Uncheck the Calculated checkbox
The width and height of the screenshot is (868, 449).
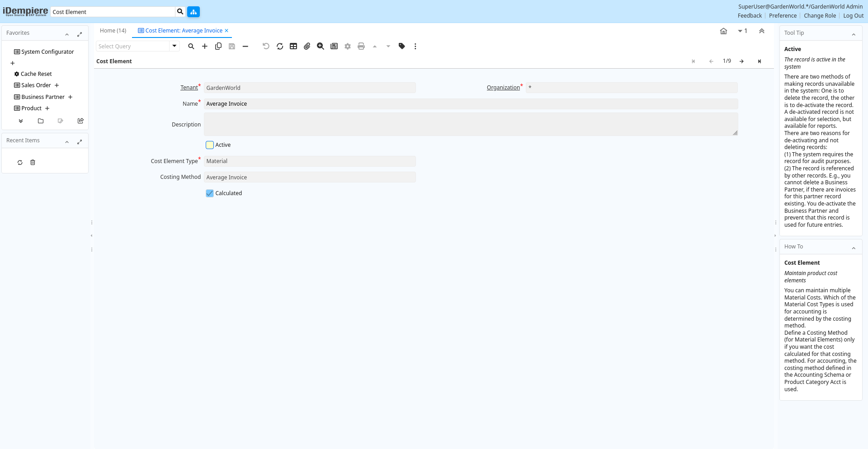tap(210, 193)
